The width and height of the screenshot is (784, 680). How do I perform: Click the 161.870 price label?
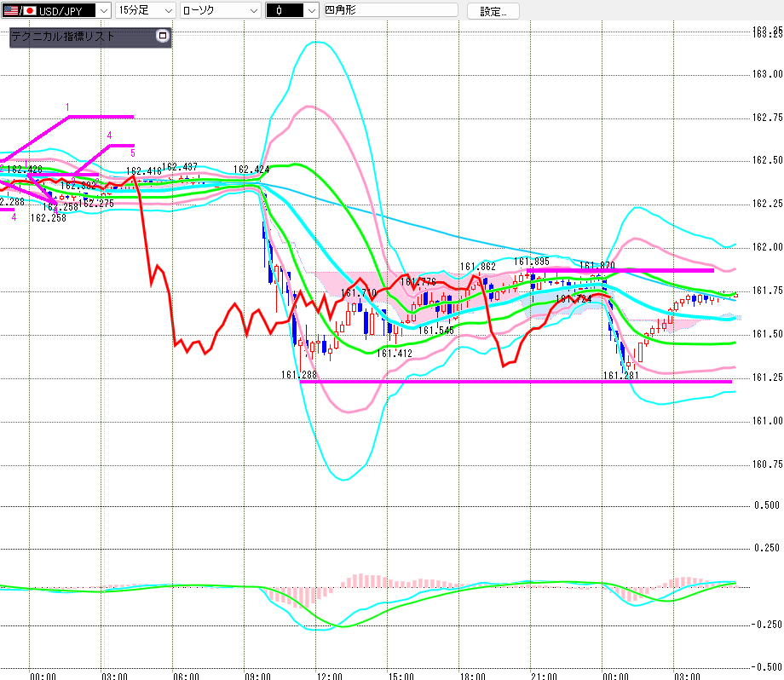[x=597, y=266]
